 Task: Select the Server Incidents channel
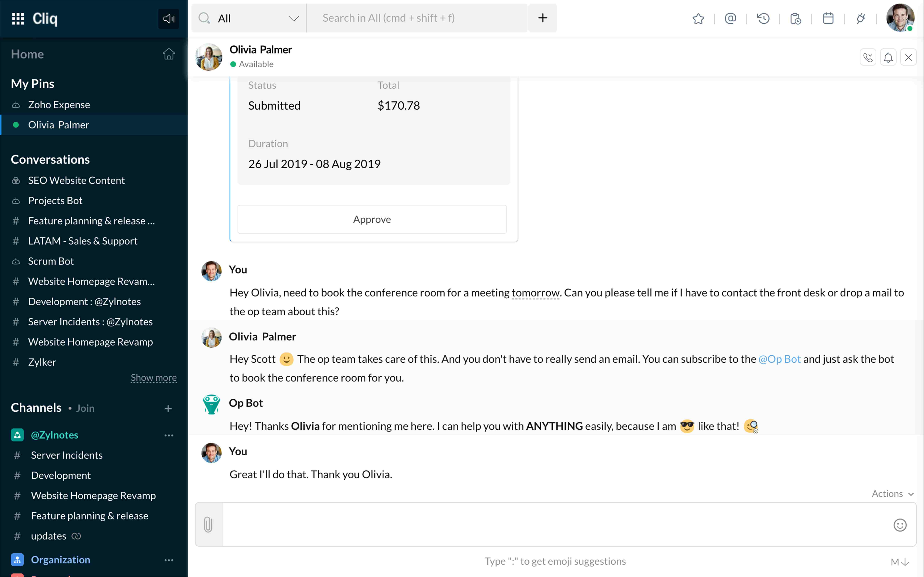pos(66,455)
